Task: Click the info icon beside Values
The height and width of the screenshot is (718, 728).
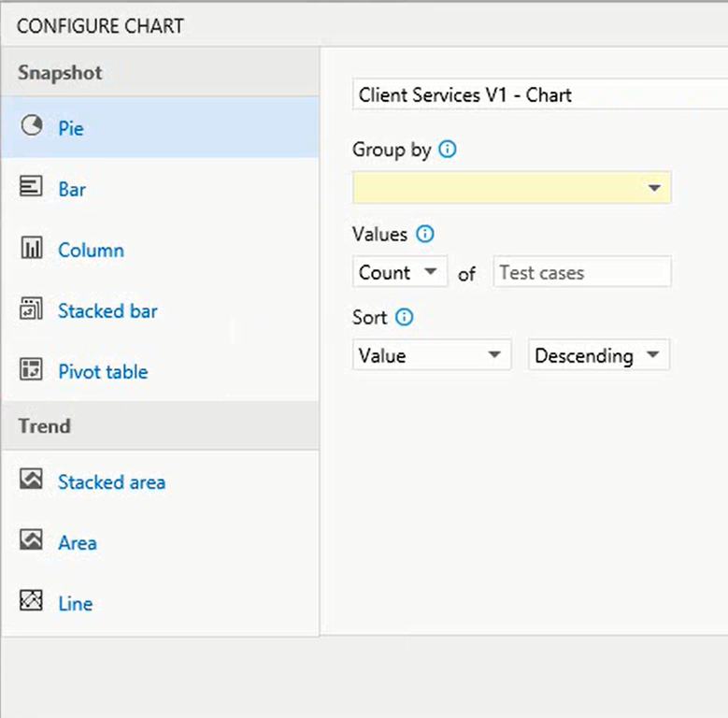Action: 425,234
